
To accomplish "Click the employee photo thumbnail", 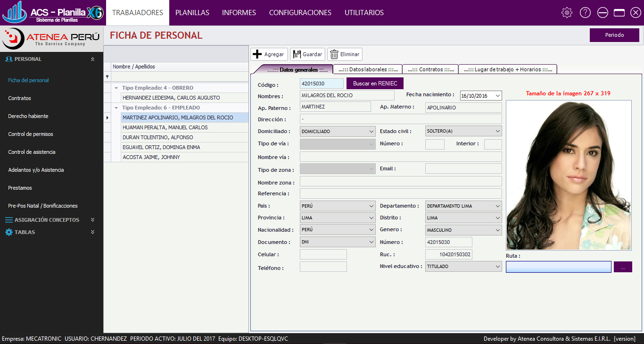I will (x=569, y=175).
